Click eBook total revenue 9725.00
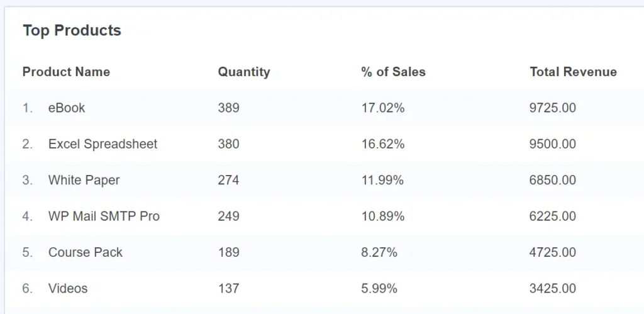Image resolution: width=644 pixels, height=314 pixels. tap(552, 108)
